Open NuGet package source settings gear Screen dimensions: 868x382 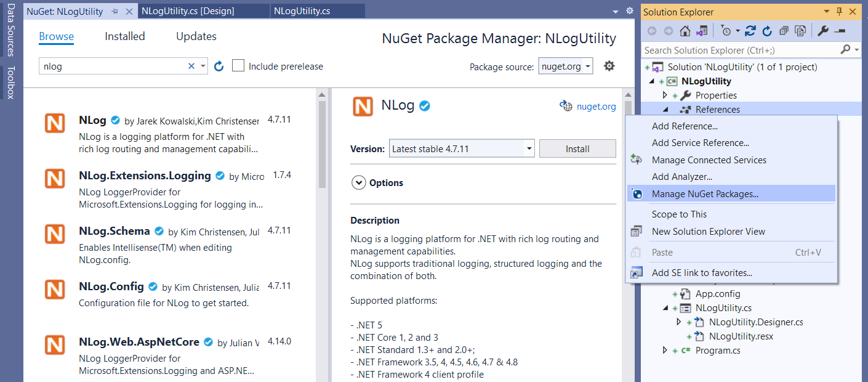609,66
